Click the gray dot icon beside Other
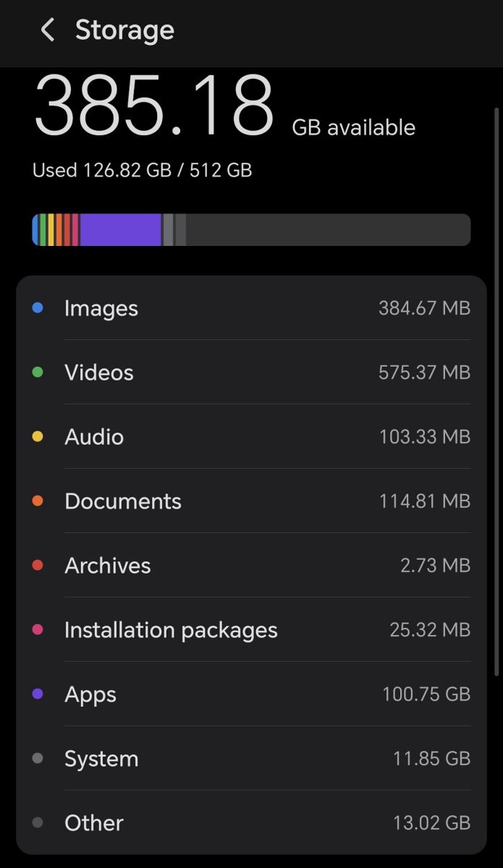This screenshot has width=503, height=868. click(36, 822)
